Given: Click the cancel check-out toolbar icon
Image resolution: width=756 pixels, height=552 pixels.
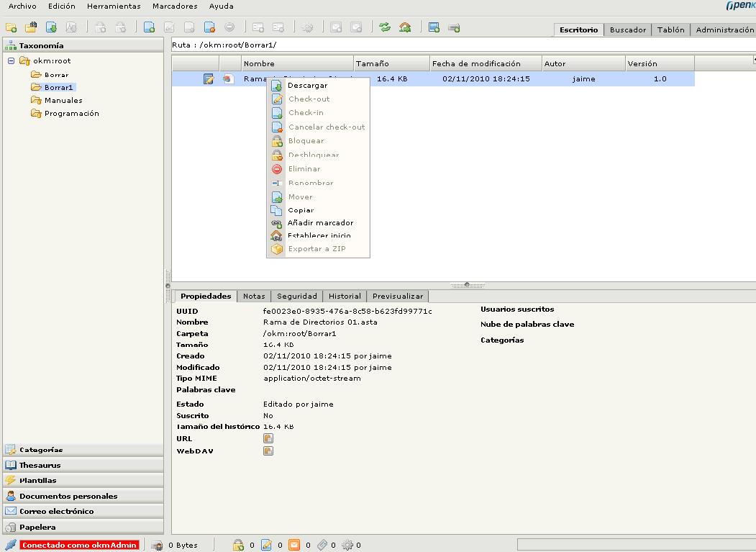Looking at the screenshot, I should [x=209, y=27].
